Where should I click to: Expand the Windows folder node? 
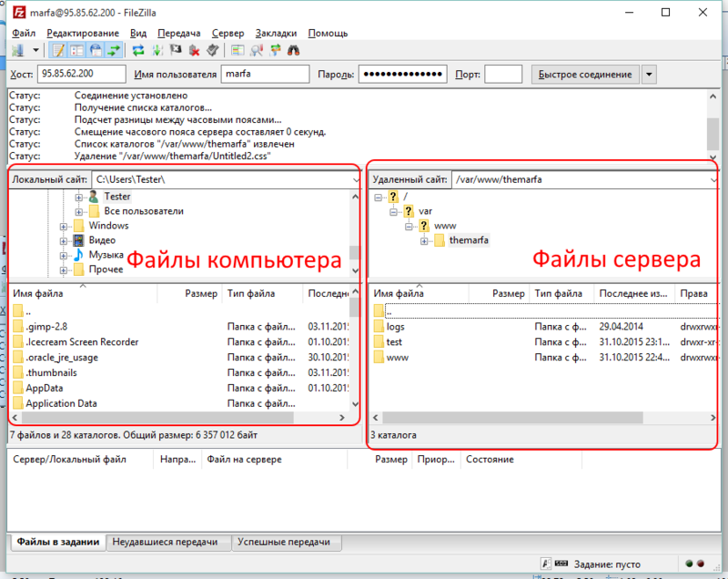pyautogui.click(x=64, y=227)
